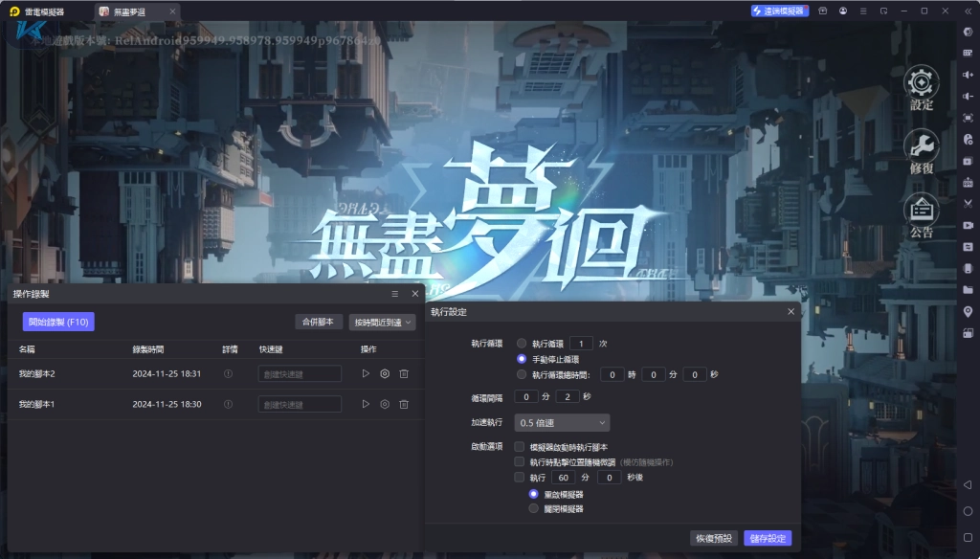The image size is (980, 559).
Task: Open the shared folder sidebar icon
Action: coord(969,289)
